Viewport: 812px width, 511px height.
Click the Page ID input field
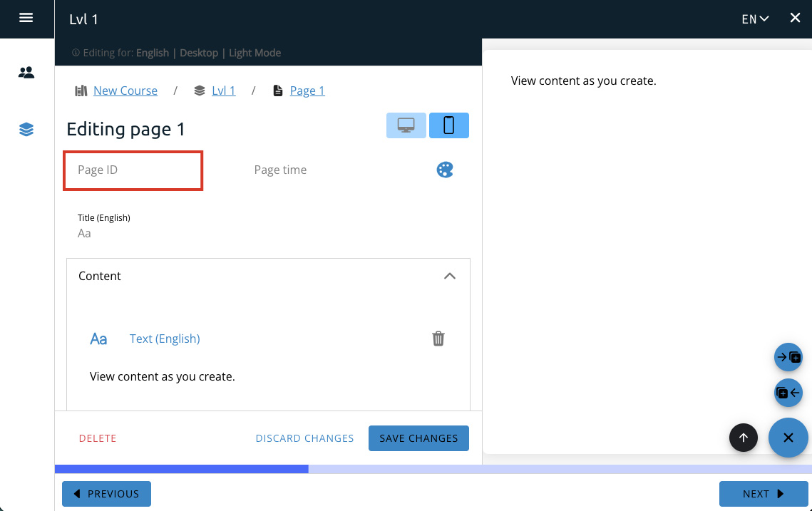coord(133,170)
